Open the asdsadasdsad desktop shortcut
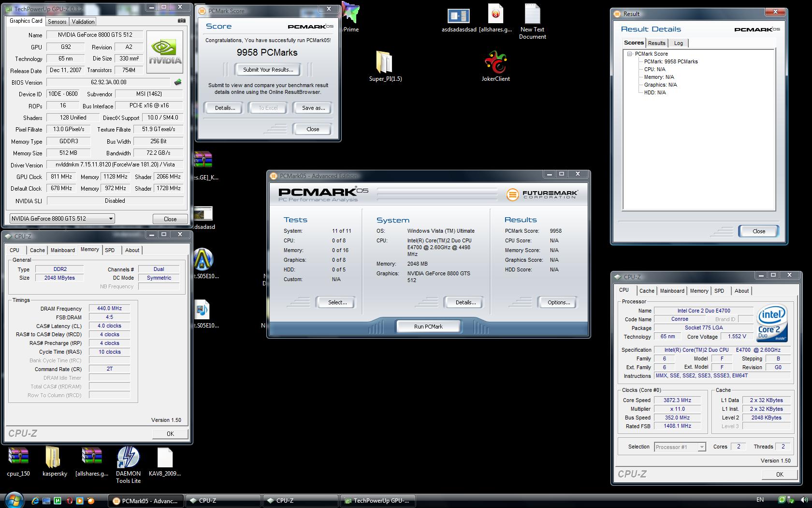This screenshot has height=508, width=812. coord(459,20)
